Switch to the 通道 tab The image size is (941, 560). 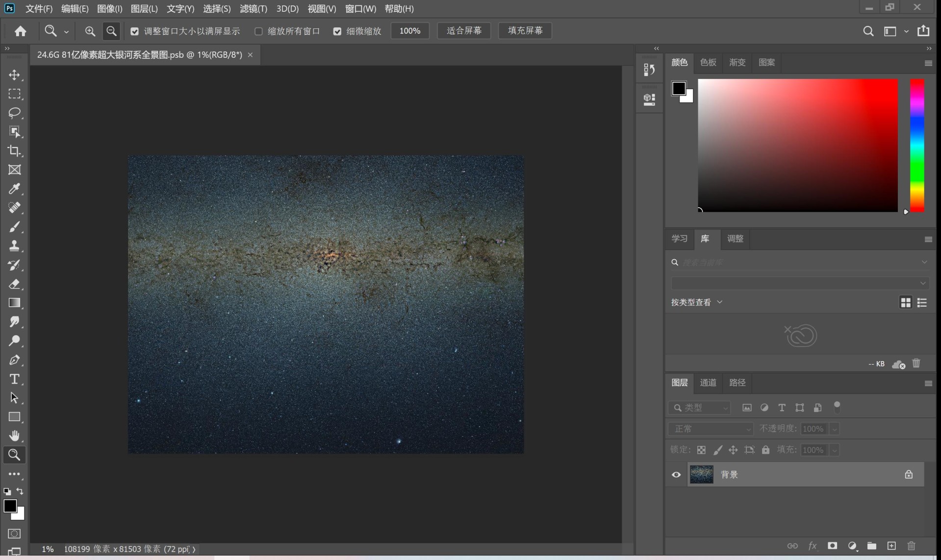click(x=708, y=383)
